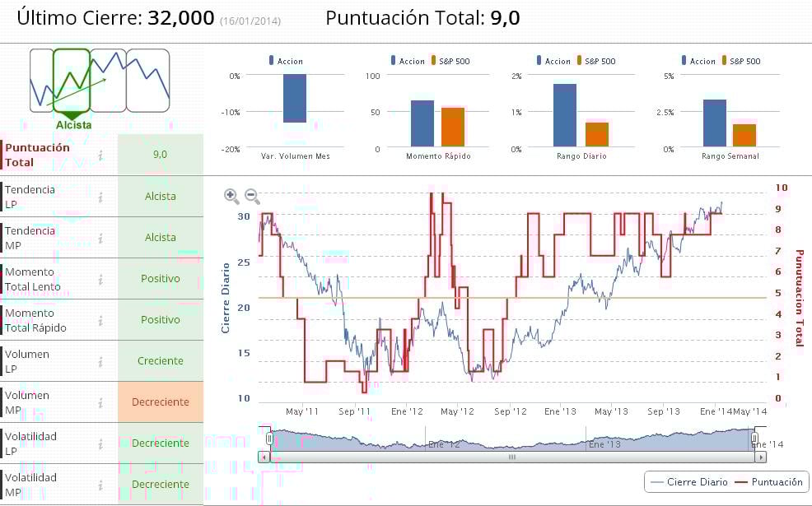Click the Decreciente value for Volumen MP
Image resolution: width=812 pixels, height=506 pixels.
tap(161, 402)
